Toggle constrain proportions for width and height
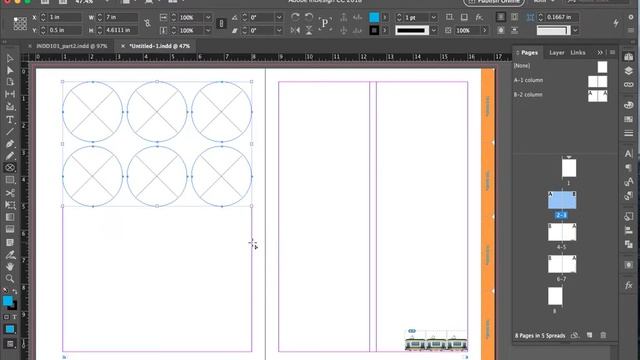This screenshot has width=640, height=360. pos(147,24)
